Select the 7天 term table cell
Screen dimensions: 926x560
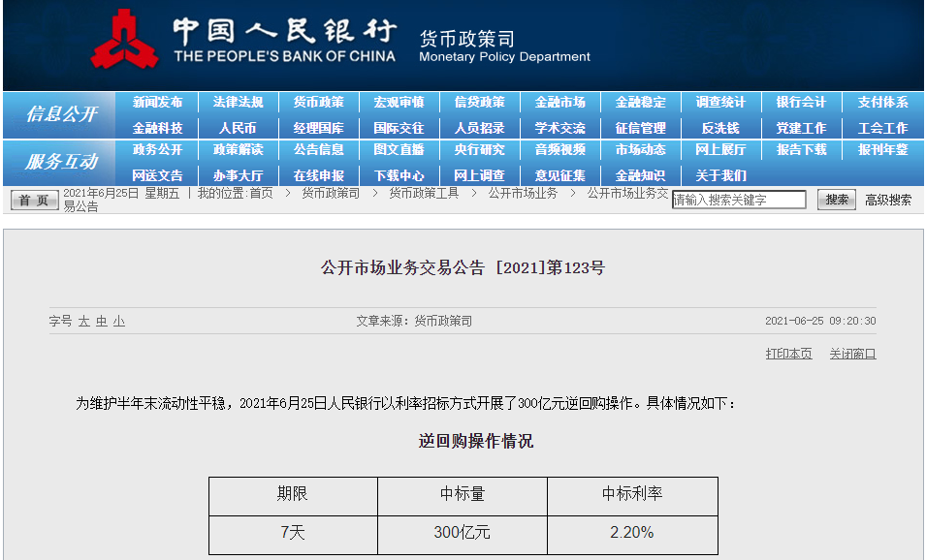click(x=293, y=535)
